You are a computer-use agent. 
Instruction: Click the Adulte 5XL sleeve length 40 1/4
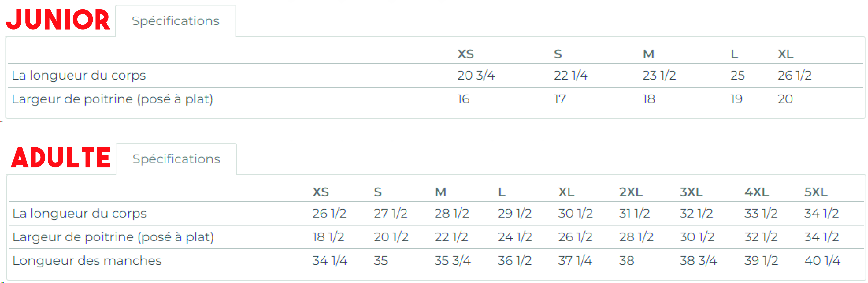(x=822, y=261)
